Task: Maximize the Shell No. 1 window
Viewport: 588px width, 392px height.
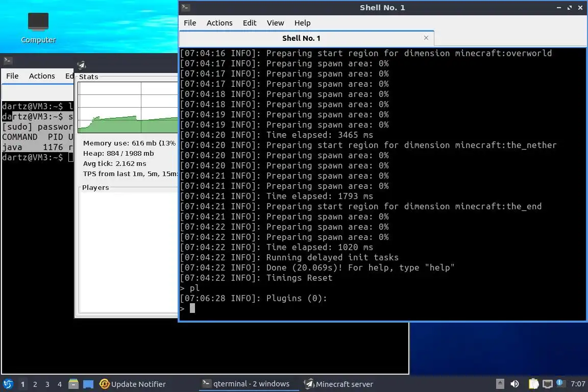Action: click(570, 8)
